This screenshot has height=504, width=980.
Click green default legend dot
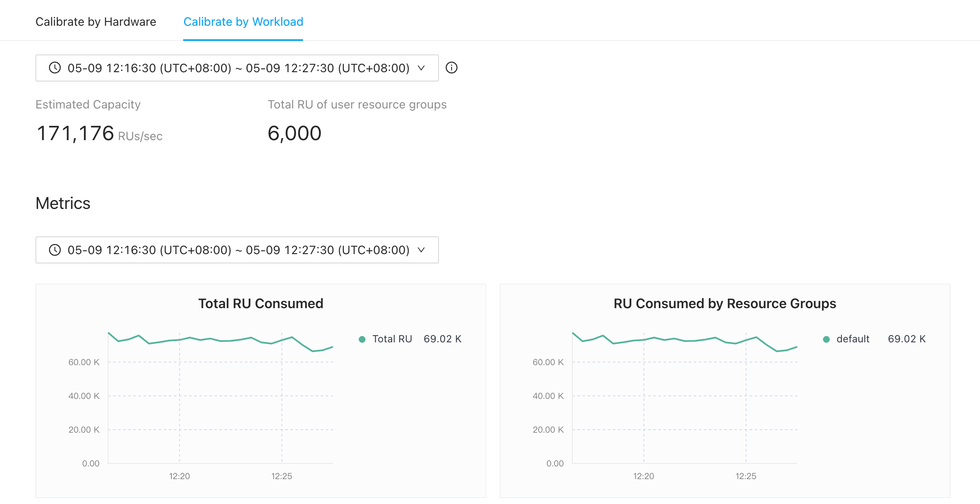pyautogui.click(x=826, y=339)
